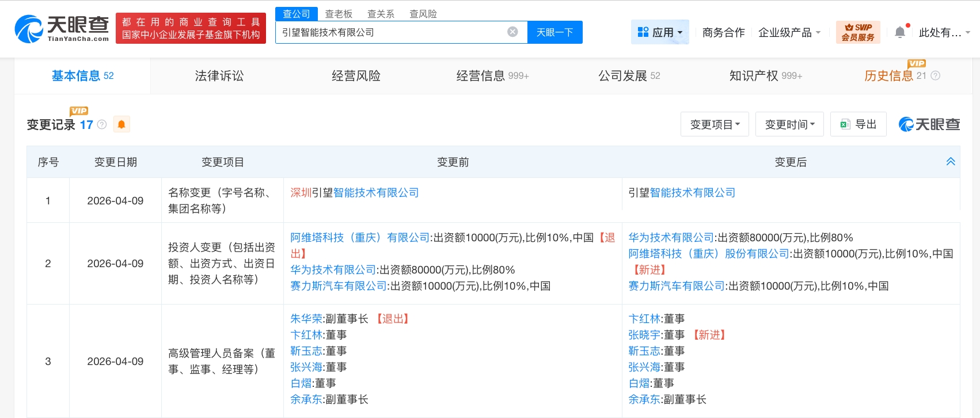Image resolution: width=980 pixels, height=418 pixels.
Task: Expand the user account menu
Action: tap(944, 33)
